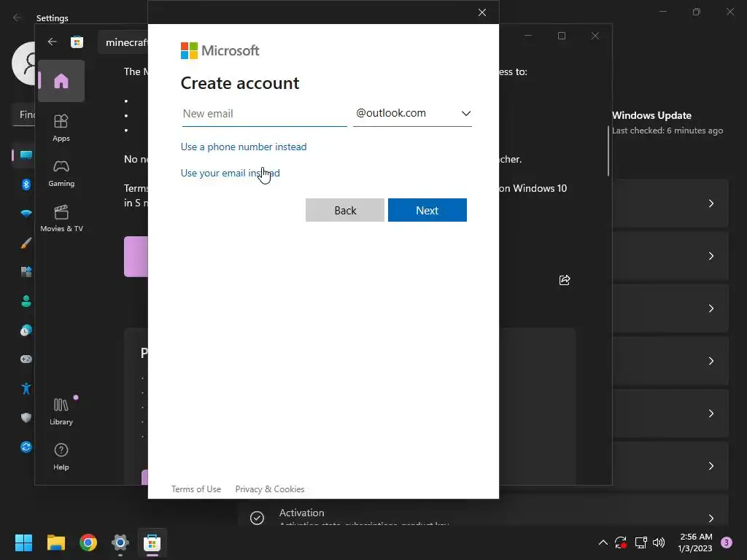Screen dimensions: 747x560
Task: Open Privacy shield icon in Settings sidebar
Action: [26, 418]
